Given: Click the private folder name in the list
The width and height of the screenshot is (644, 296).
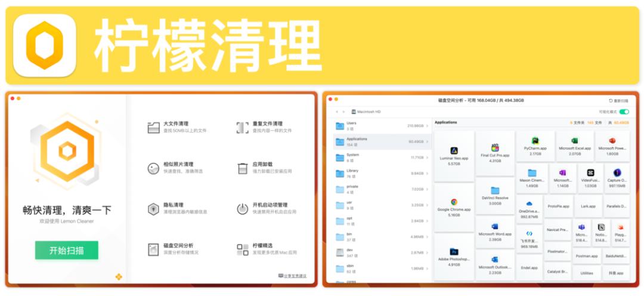Looking at the screenshot, I should point(352,187).
